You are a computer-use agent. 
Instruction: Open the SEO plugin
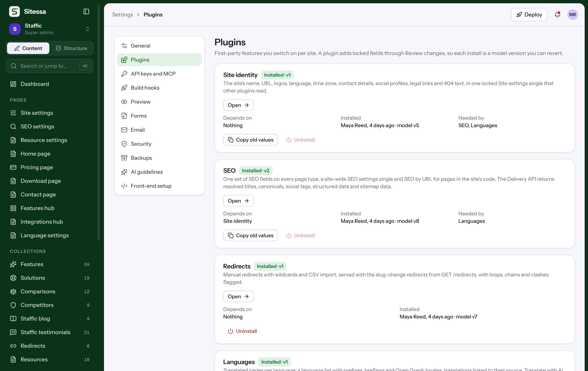click(x=238, y=201)
